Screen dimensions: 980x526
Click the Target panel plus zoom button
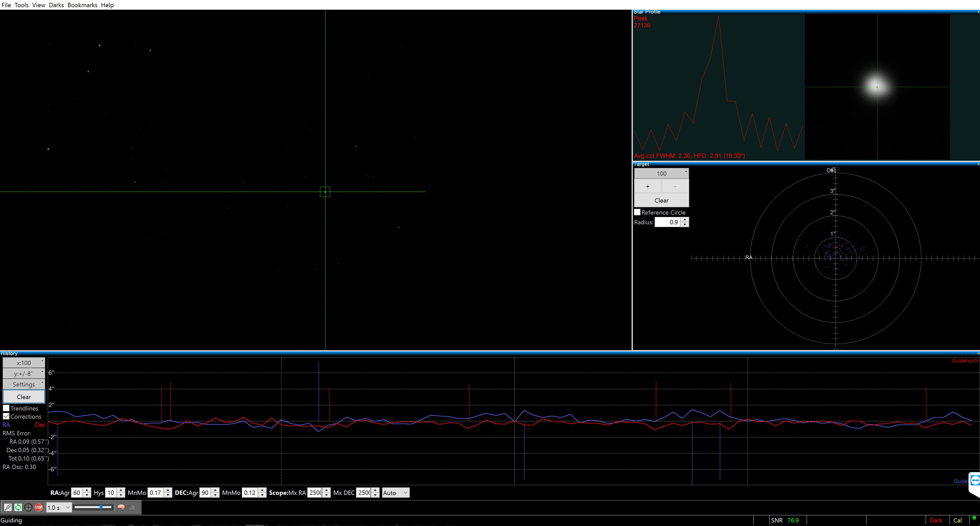647,186
